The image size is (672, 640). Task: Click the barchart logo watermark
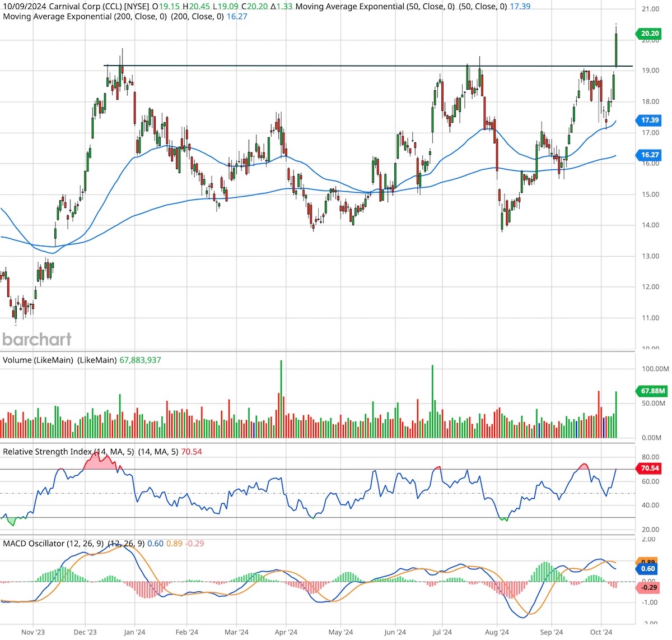37,339
